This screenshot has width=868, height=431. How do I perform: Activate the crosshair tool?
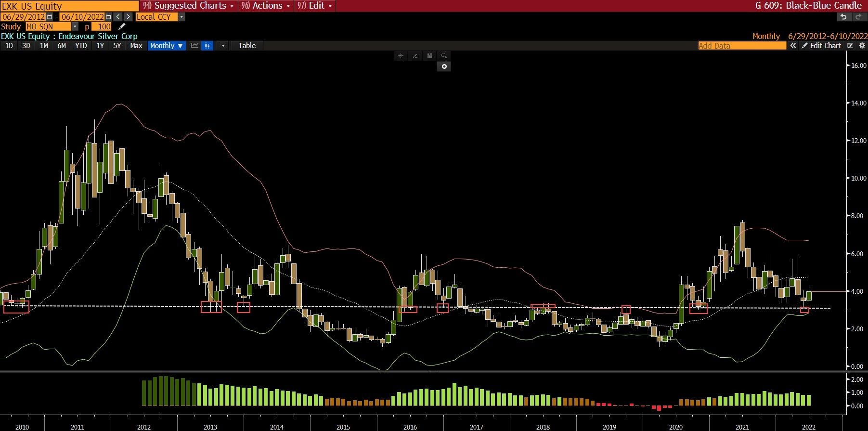click(401, 56)
